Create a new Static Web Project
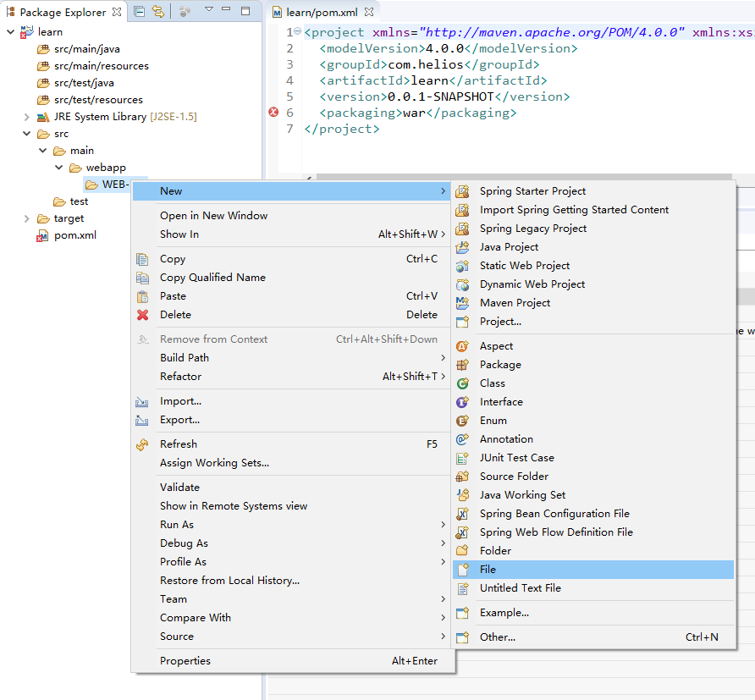Viewport: 755px width, 700px height. [x=593, y=266]
